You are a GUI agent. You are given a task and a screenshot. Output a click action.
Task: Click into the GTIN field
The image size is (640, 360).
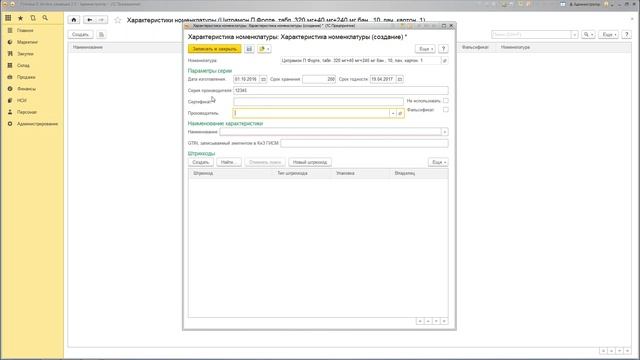tap(364, 143)
